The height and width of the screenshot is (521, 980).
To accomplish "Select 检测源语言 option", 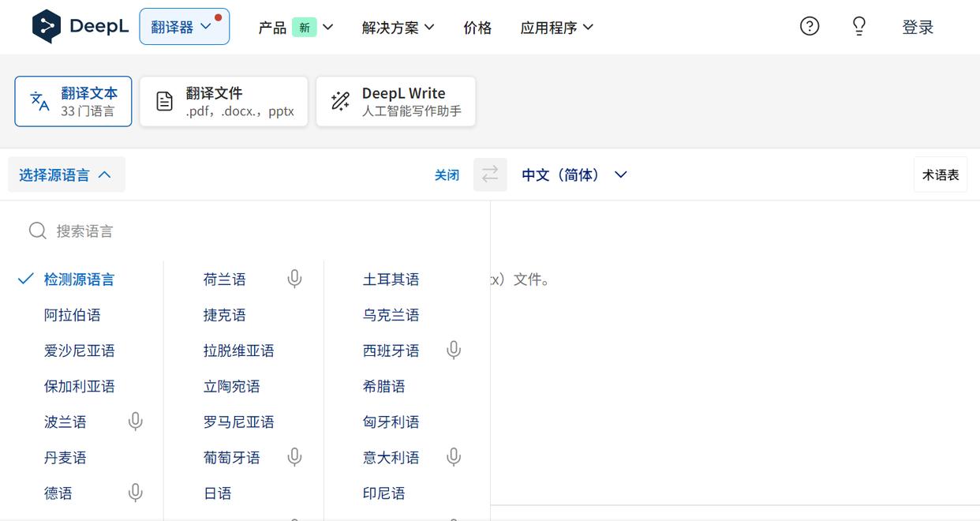I will tap(79, 279).
